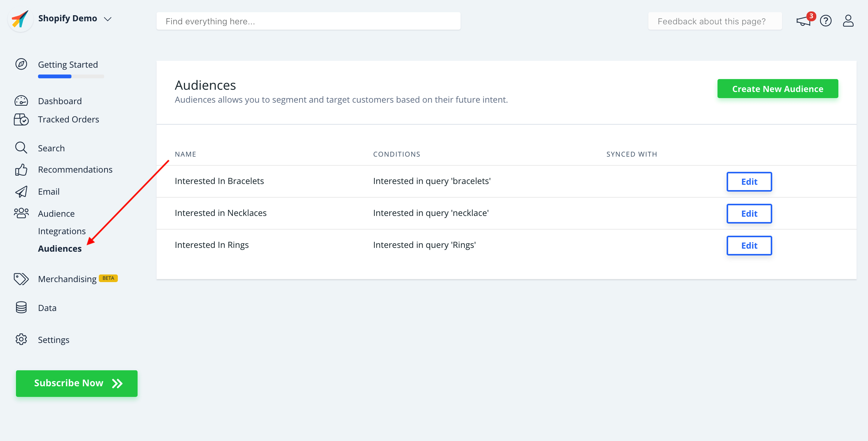Click Create New Audience button
The width and height of the screenshot is (868, 441).
[x=778, y=89]
